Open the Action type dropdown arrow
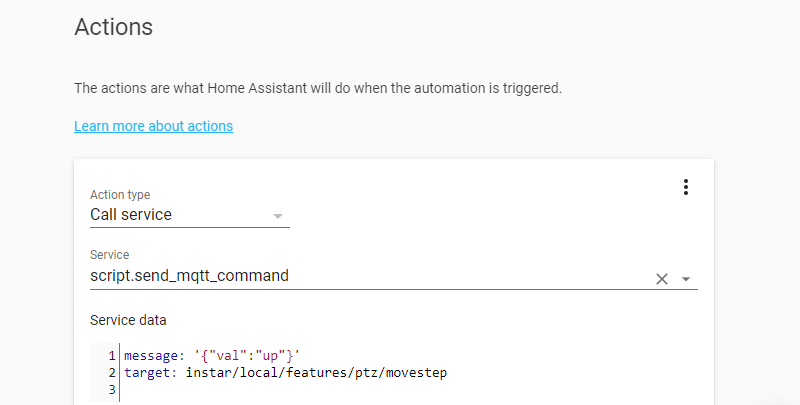This screenshot has width=800, height=405. pyautogui.click(x=278, y=216)
